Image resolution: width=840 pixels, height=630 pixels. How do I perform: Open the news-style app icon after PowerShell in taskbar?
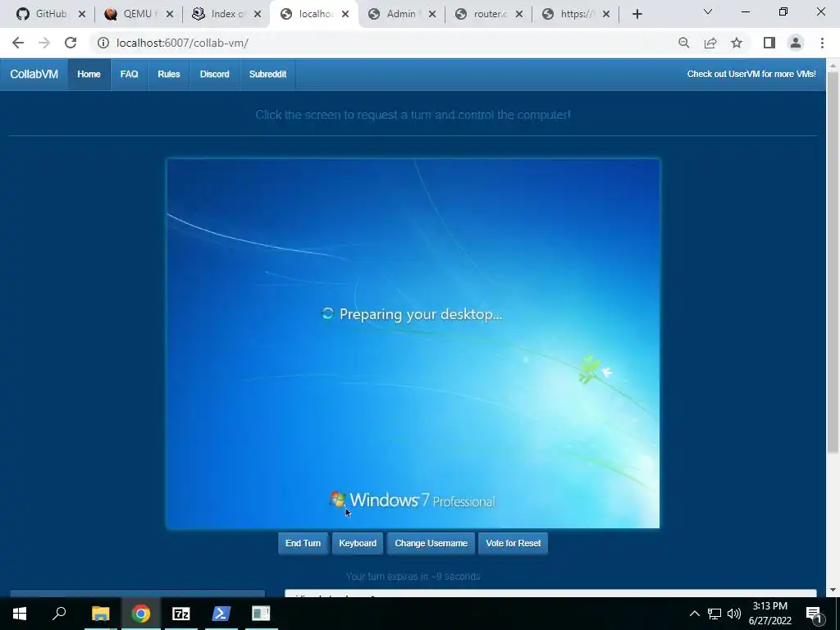point(261,614)
